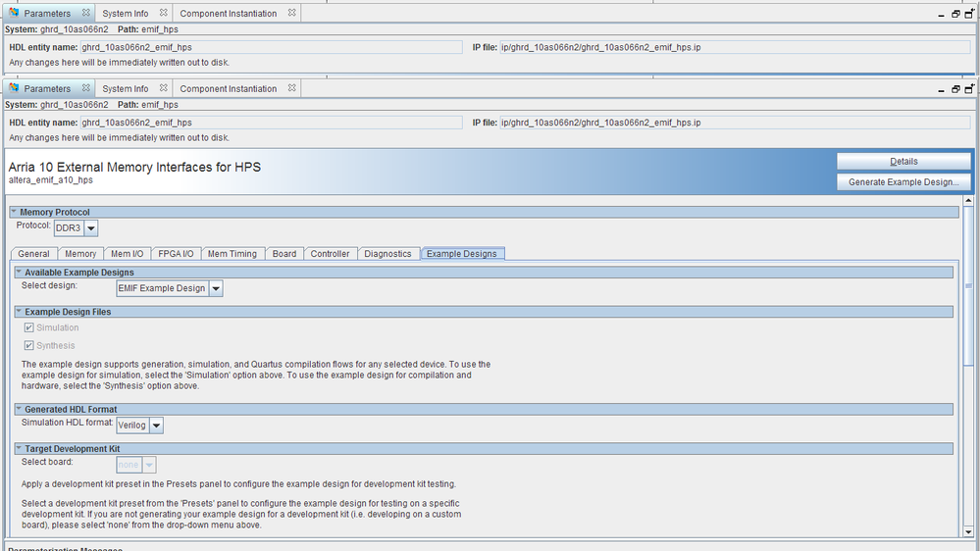Image resolution: width=980 pixels, height=551 pixels.
Task: Switch to the Diagnostics tab
Action: point(387,254)
